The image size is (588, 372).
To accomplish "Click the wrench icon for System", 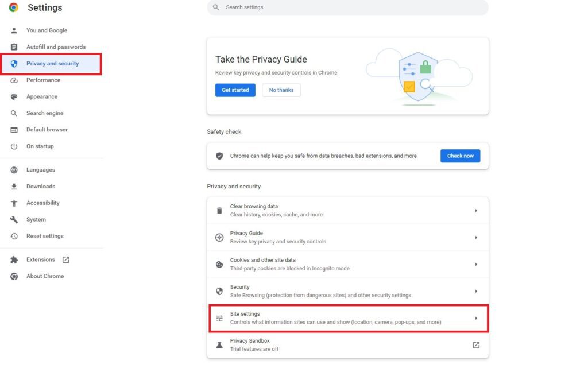I will (14, 219).
